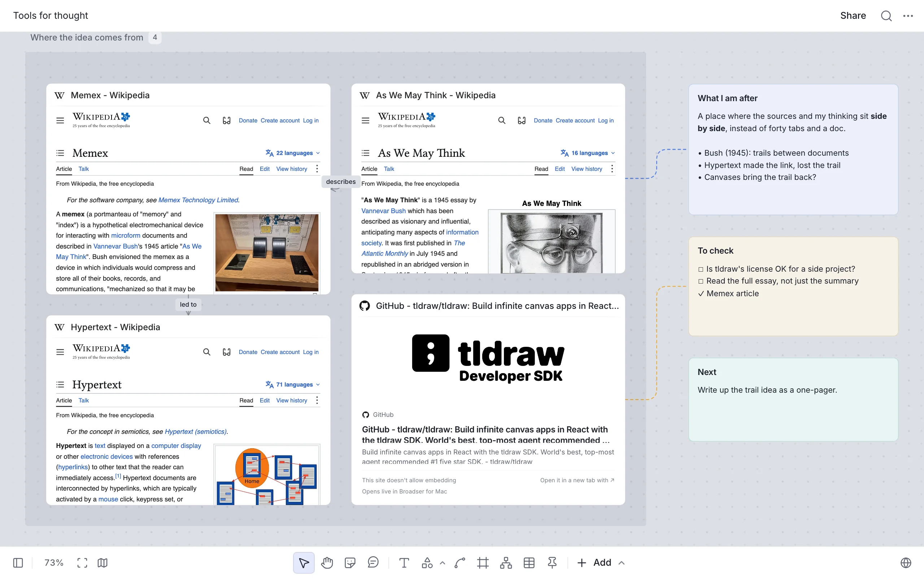Open View history in As We May Think
The width and height of the screenshot is (924, 578).
pyautogui.click(x=587, y=169)
